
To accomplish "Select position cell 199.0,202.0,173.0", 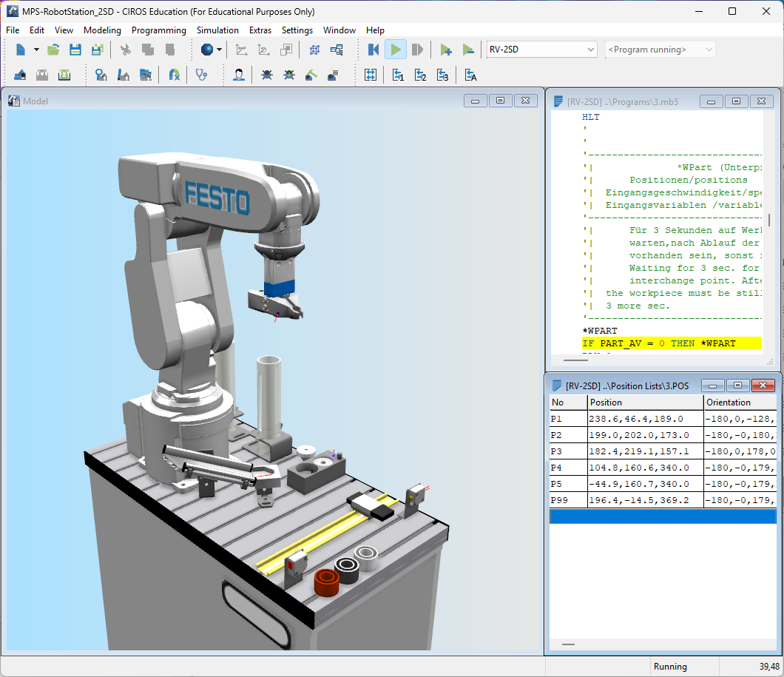I will pos(645,435).
